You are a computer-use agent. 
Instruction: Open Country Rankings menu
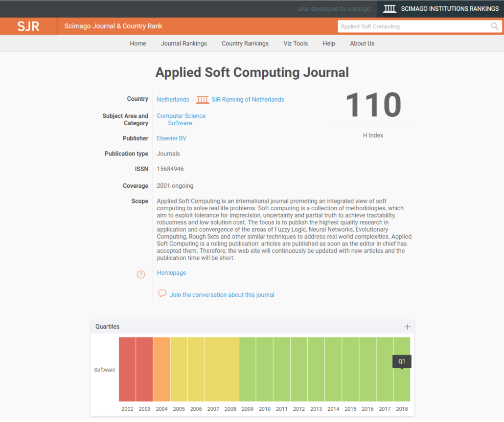pyautogui.click(x=245, y=44)
